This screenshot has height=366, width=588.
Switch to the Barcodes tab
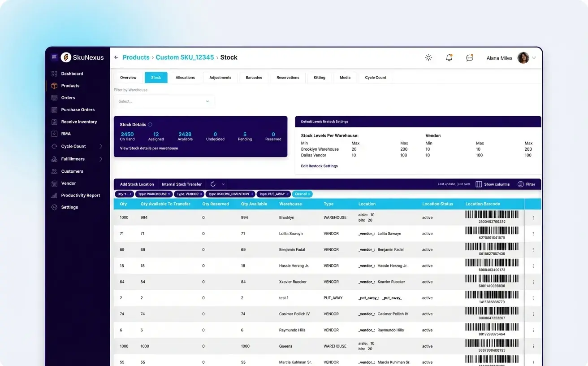(x=254, y=77)
